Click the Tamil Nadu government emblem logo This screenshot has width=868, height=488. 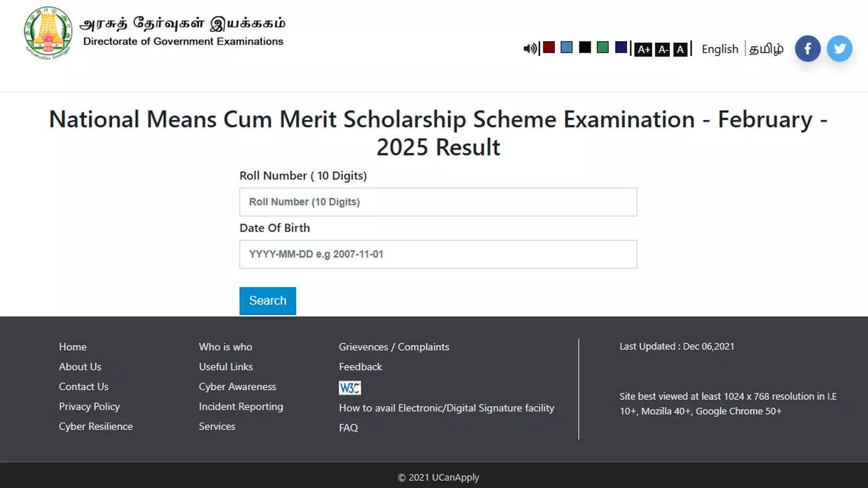(48, 33)
